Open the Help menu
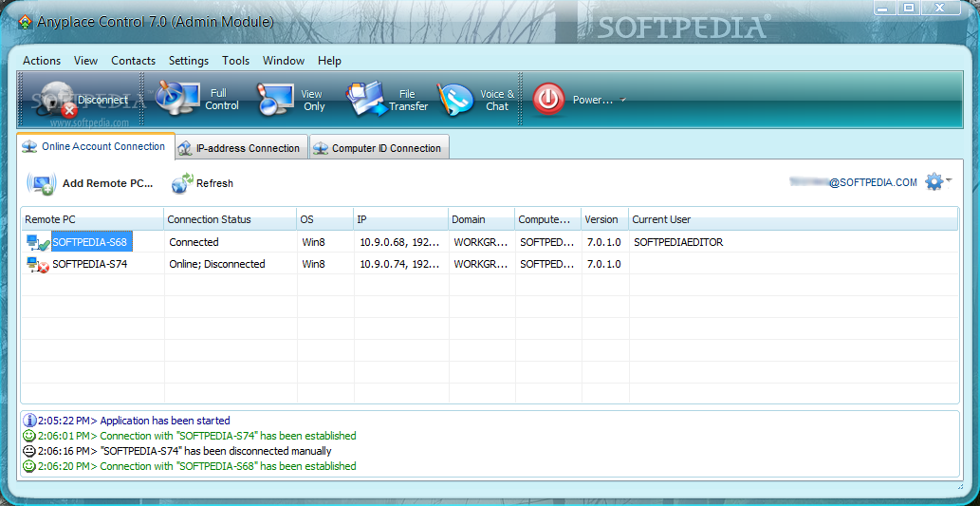The height and width of the screenshot is (506, 980). (x=329, y=61)
